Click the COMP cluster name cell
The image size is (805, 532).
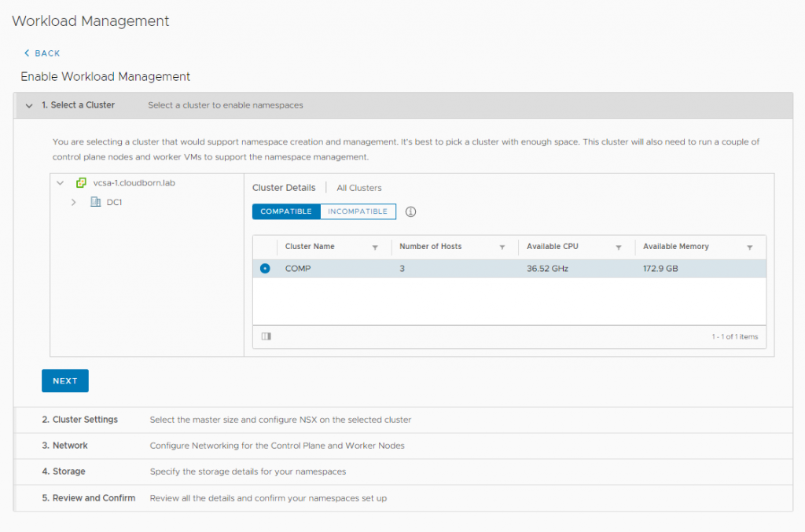coord(299,269)
